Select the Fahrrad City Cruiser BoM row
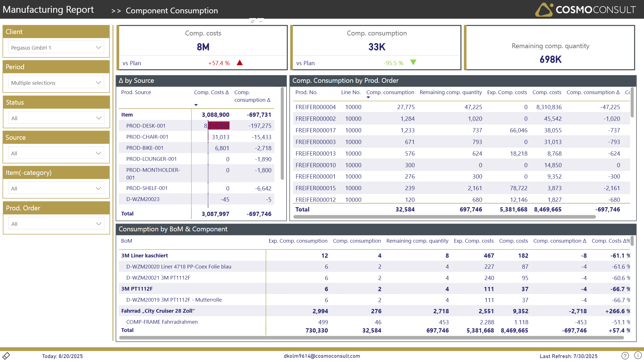Image resolution: width=644 pixels, height=362 pixels. point(158,311)
